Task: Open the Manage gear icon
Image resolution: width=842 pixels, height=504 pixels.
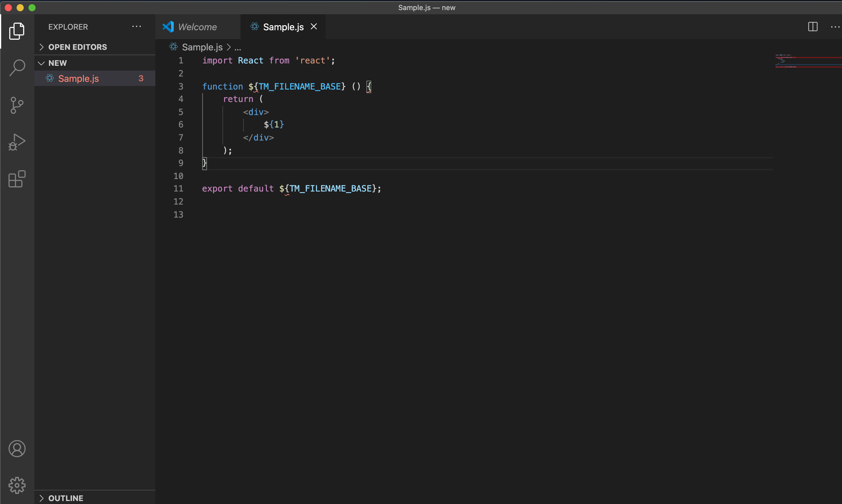Action: (x=17, y=485)
